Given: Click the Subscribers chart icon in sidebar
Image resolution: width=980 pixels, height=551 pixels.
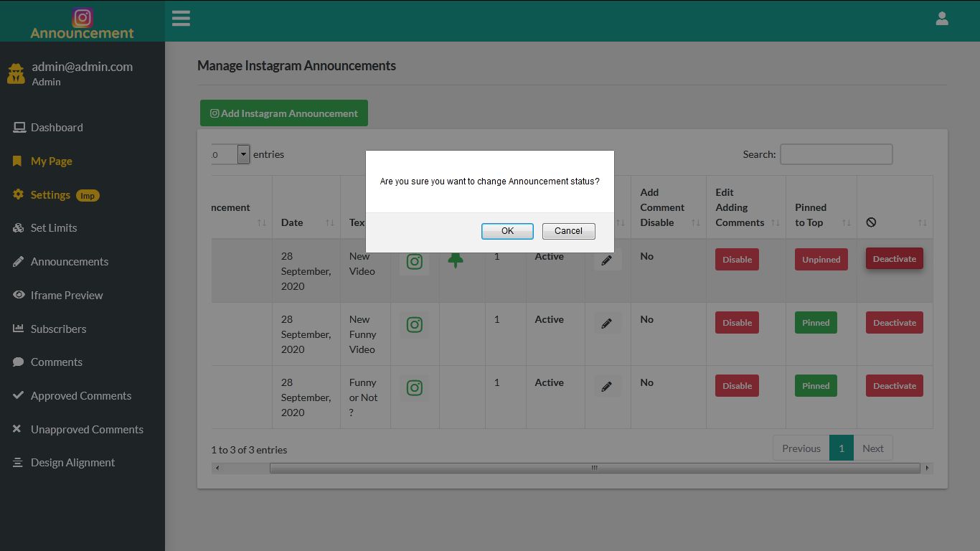Looking at the screenshot, I should coord(17,329).
